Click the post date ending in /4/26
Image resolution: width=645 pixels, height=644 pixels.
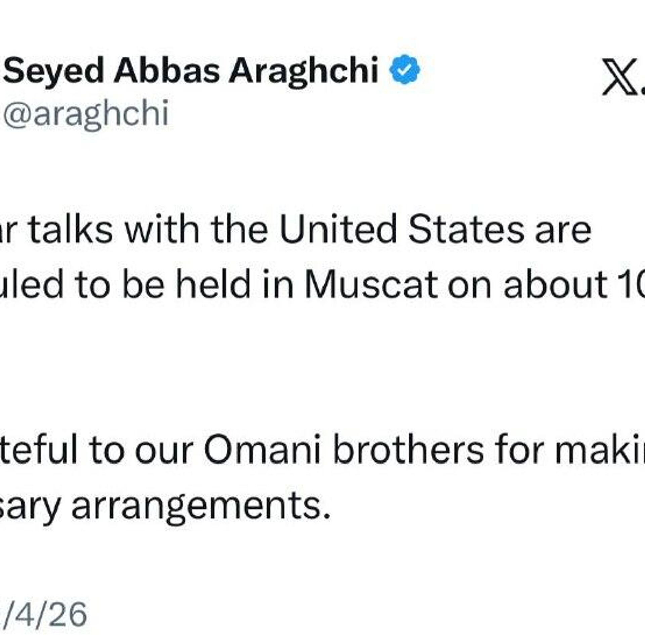45,615
